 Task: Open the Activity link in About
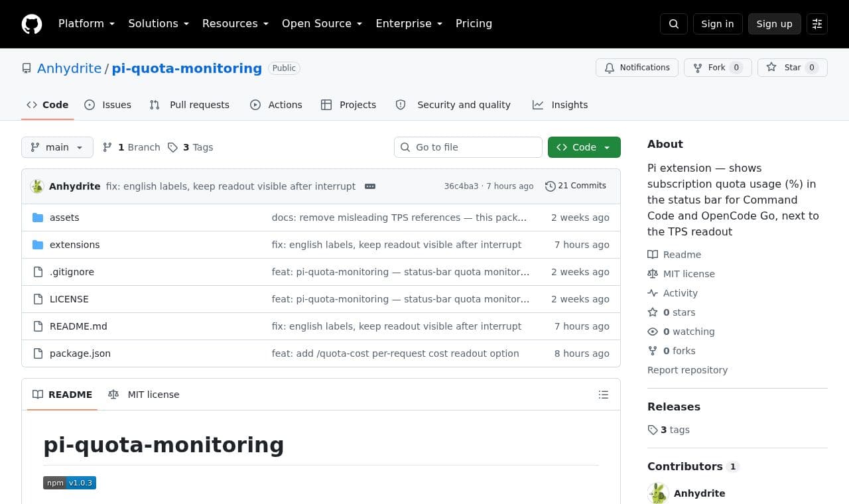(673, 293)
